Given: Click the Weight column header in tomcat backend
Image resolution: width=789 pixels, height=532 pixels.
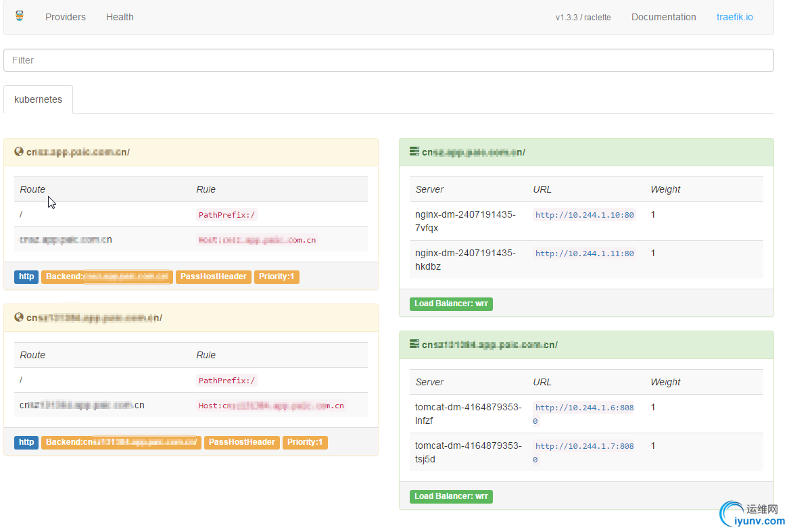Looking at the screenshot, I should (665, 383).
